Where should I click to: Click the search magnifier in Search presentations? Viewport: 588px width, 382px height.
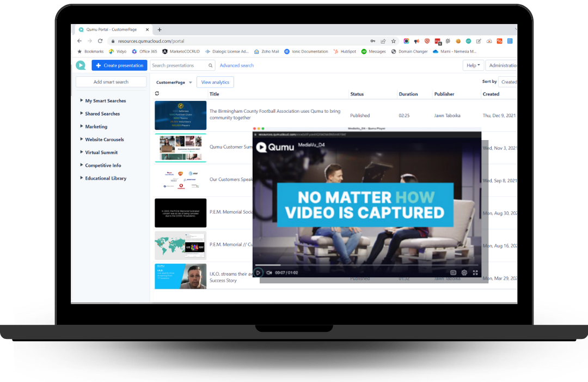[x=210, y=66]
